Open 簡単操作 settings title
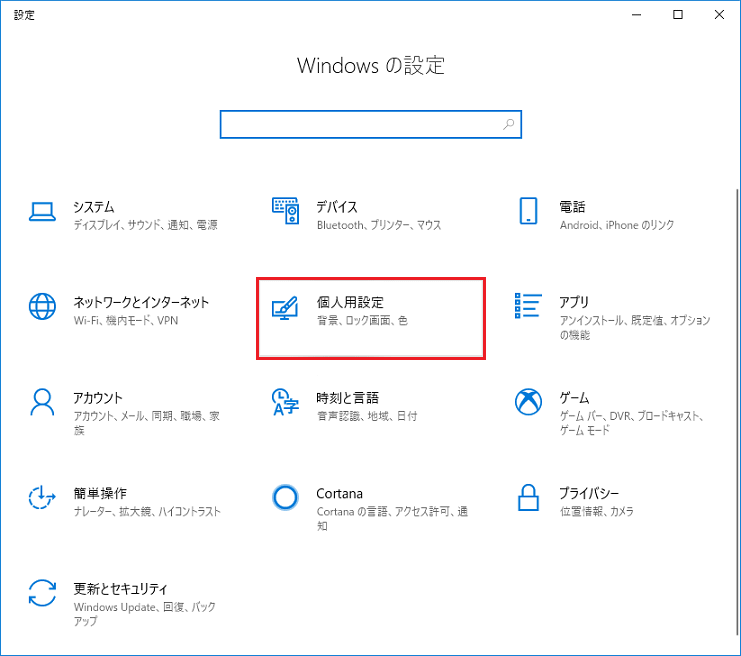 (100, 493)
